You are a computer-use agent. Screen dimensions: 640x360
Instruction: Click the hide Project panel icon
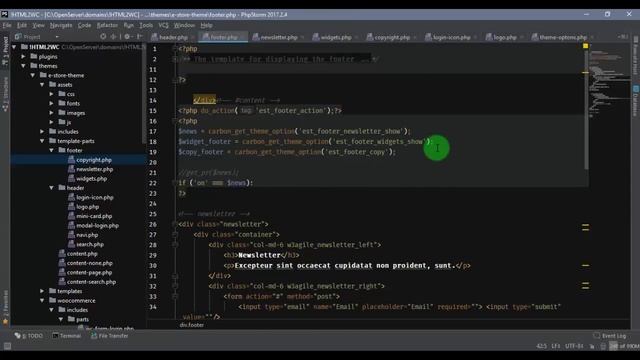click(140, 37)
